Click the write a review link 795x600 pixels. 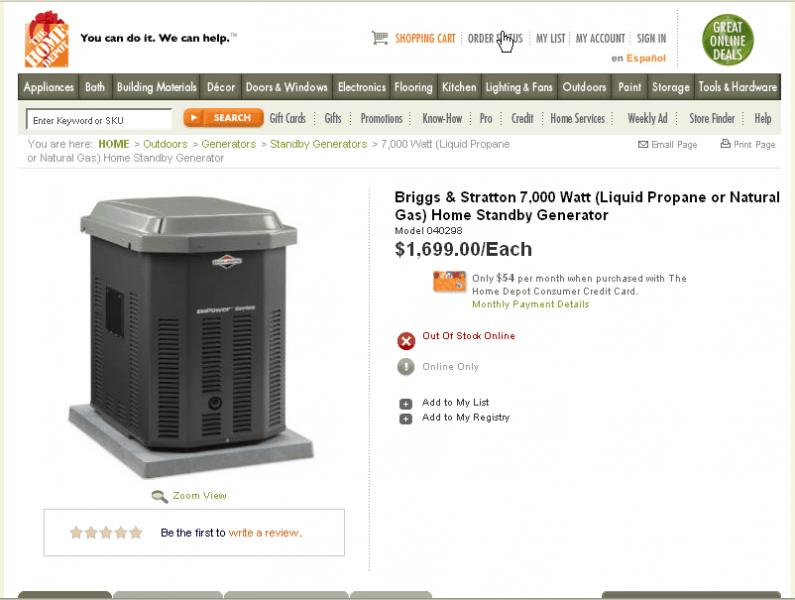[265, 533]
